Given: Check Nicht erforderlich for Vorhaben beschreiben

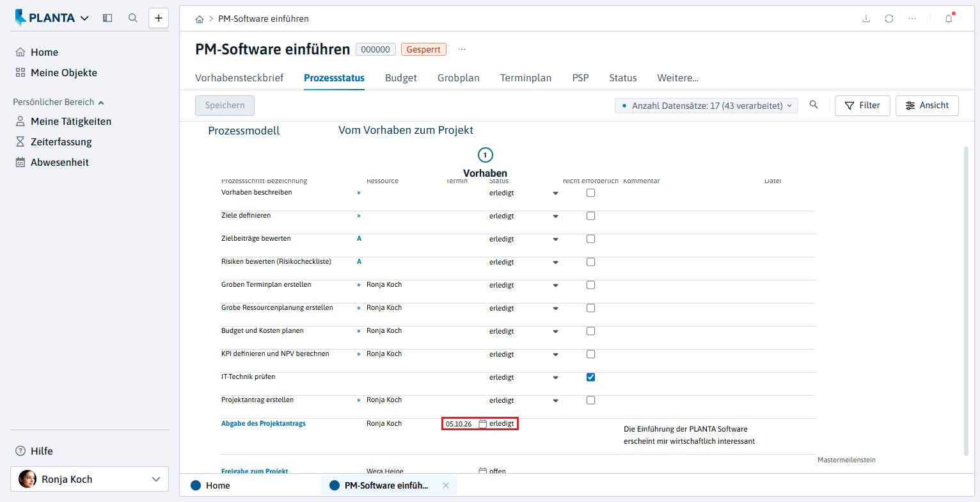Looking at the screenshot, I should point(591,193).
